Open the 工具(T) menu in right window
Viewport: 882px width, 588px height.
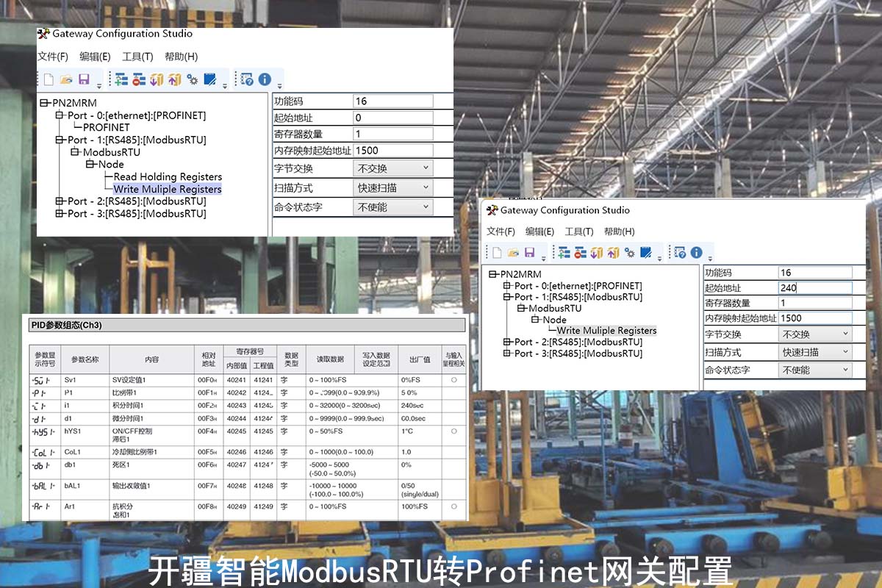(x=578, y=232)
